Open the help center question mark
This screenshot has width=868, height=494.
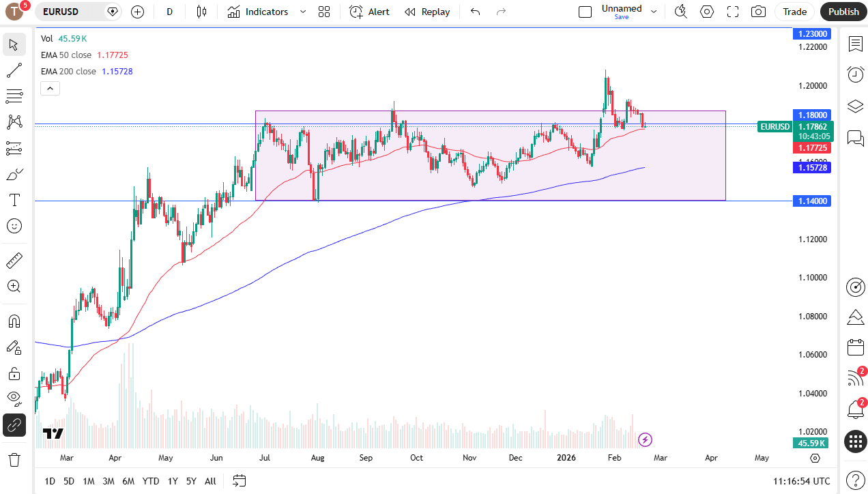pyautogui.click(x=856, y=480)
